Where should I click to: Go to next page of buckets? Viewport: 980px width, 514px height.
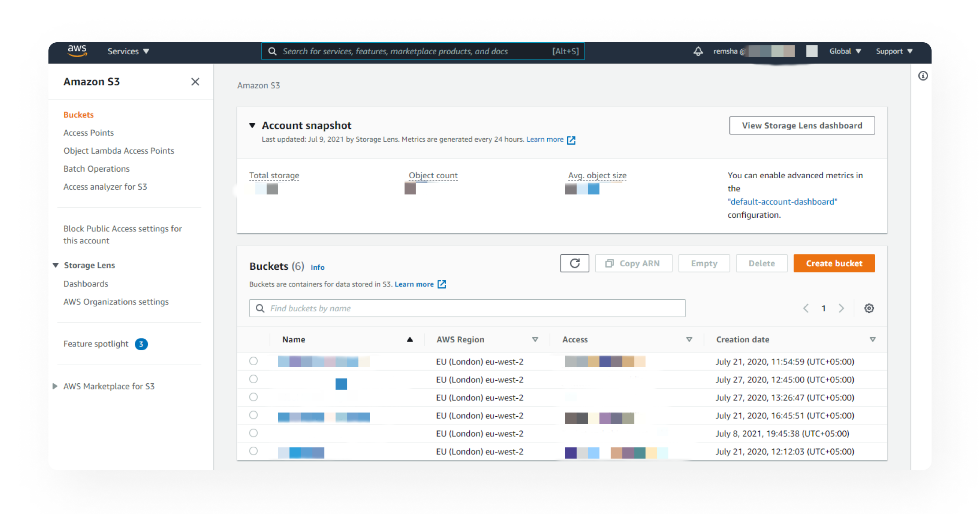[x=841, y=308]
